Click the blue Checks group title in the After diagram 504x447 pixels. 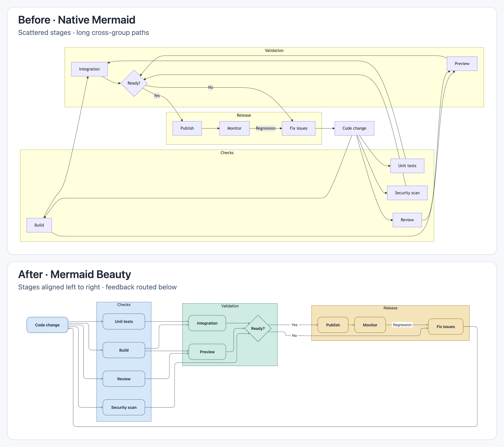(x=124, y=305)
